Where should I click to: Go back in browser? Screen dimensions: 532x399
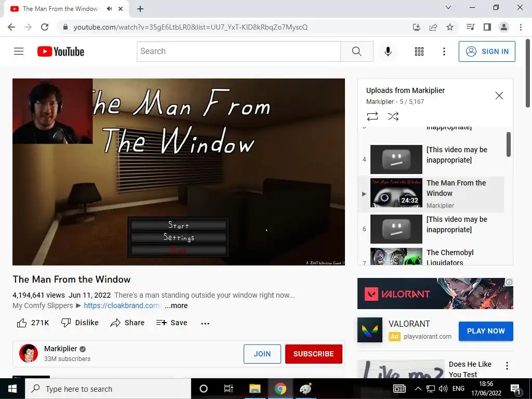point(11,27)
